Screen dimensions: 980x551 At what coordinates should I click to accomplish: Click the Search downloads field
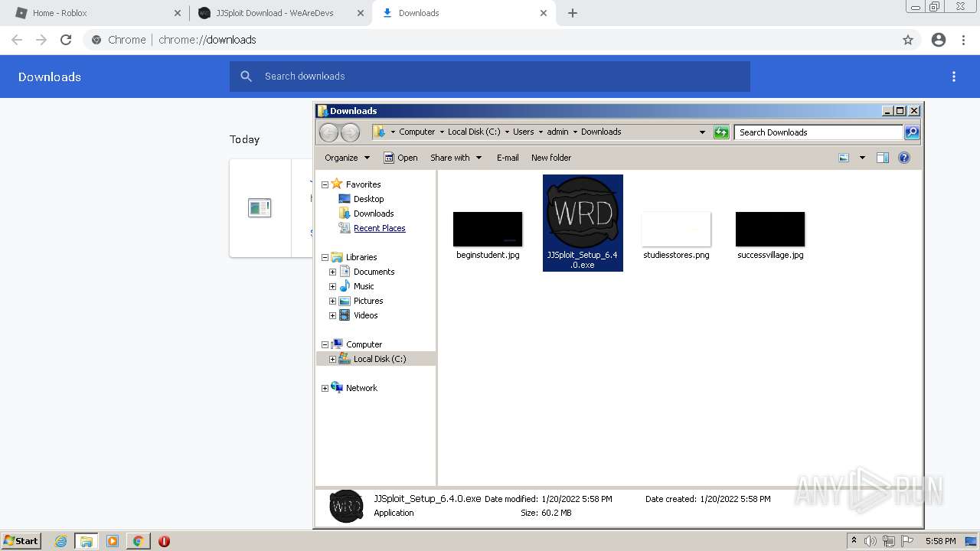click(x=490, y=77)
